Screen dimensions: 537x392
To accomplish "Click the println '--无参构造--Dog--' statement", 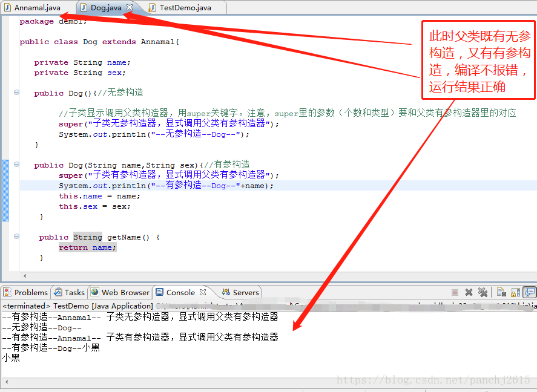I will [x=154, y=134].
